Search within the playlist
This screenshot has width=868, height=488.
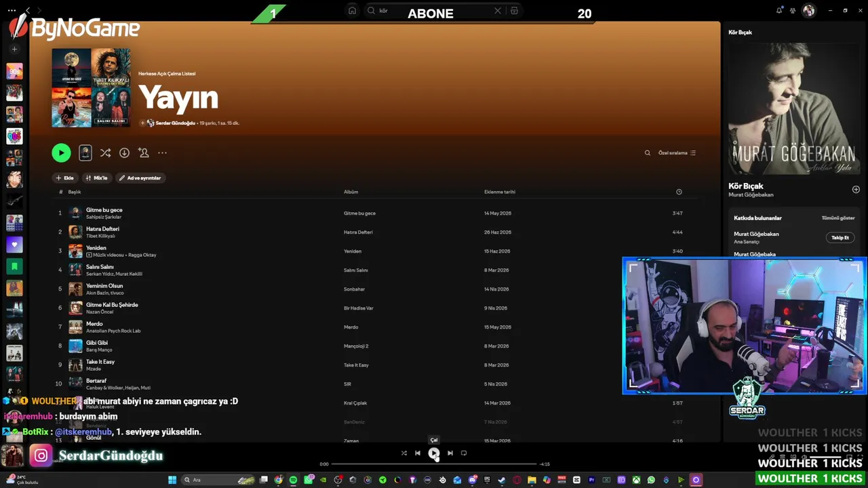click(x=647, y=153)
